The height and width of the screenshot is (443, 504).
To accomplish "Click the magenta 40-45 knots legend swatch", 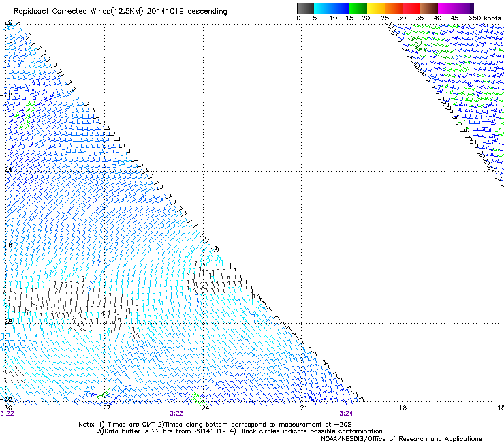I will [447, 8].
